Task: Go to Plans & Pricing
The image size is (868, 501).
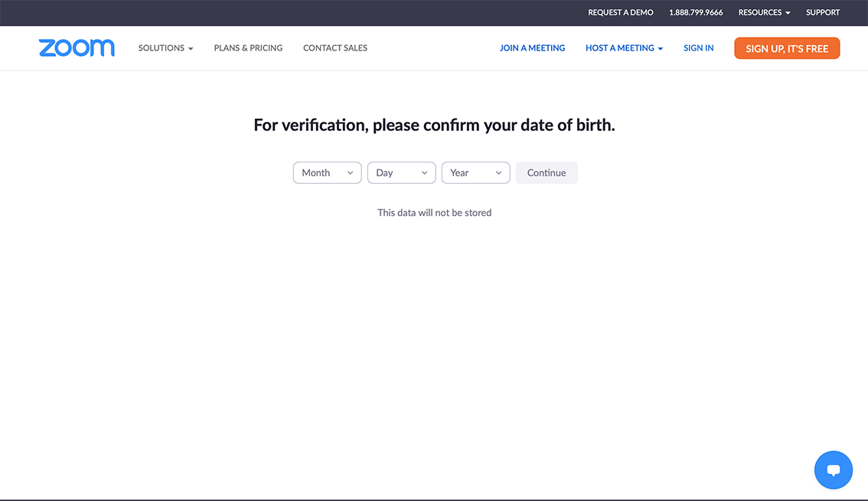Action: coord(248,47)
